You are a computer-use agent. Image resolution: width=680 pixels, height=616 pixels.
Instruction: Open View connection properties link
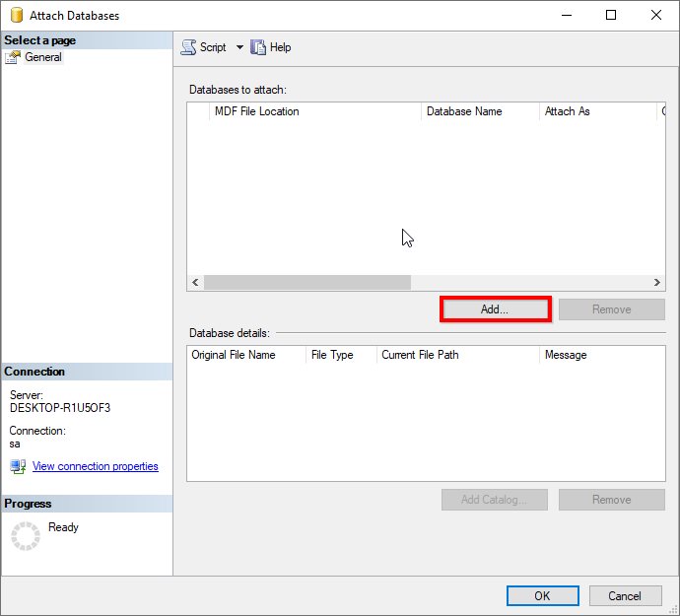95,466
